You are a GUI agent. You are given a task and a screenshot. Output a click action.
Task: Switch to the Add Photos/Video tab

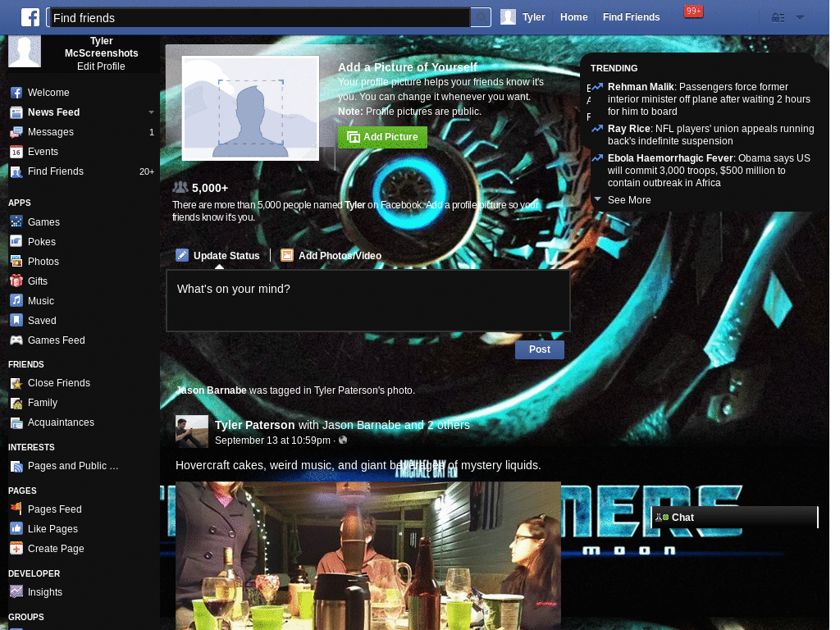click(x=331, y=256)
